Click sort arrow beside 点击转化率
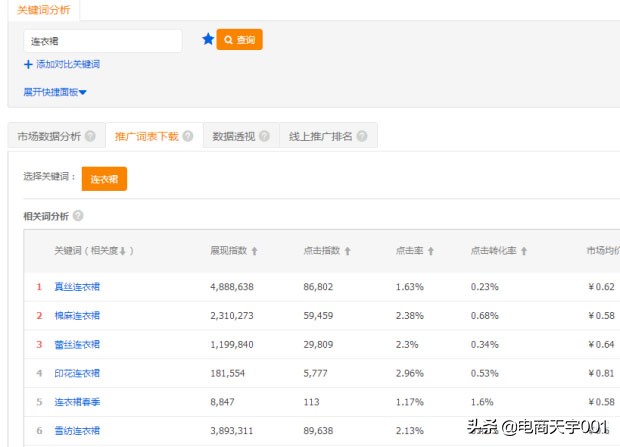The height and width of the screenshot is (447, 620). coord(524,251)
